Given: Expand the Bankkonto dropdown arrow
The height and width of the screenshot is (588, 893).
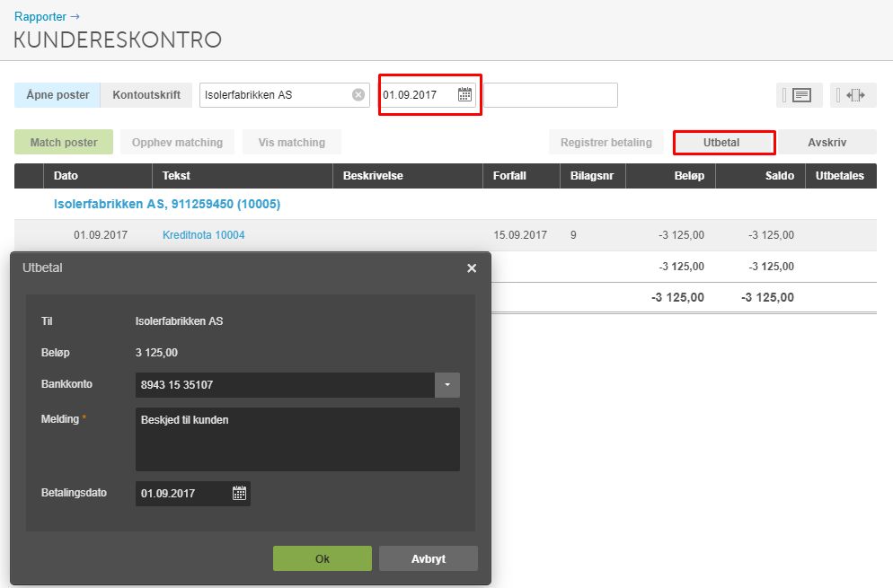Looking at the screenshot, I should (x=447, y=385).
